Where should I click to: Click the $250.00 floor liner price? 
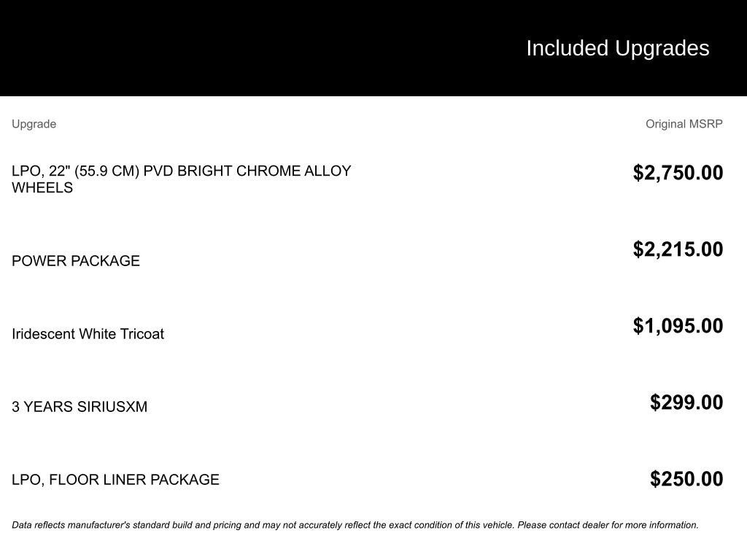click(686, 479)
